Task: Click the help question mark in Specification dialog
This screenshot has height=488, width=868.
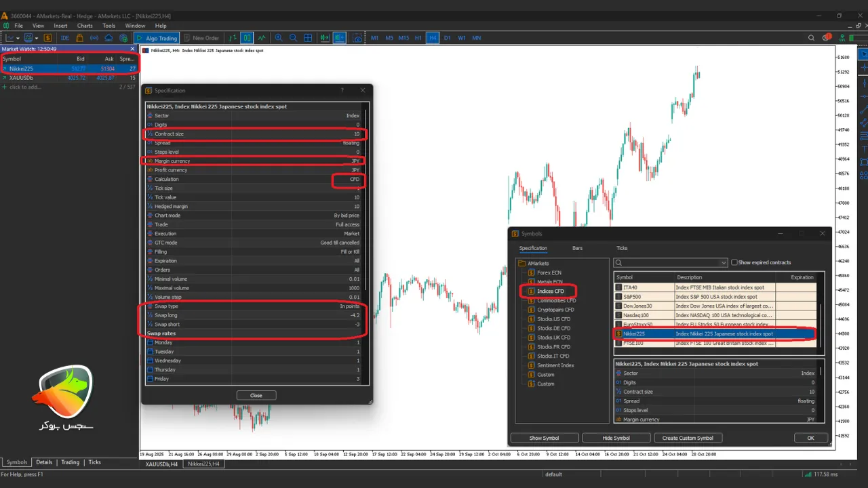Action: click(342, 90)
